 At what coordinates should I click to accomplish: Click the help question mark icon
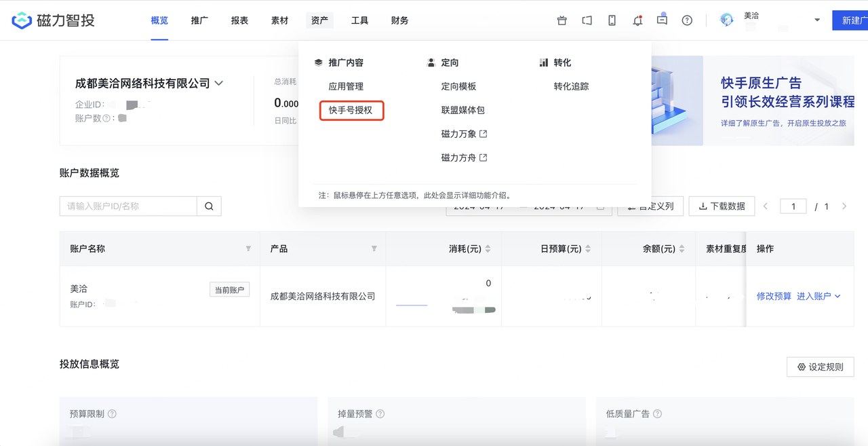tap(687, 20)
